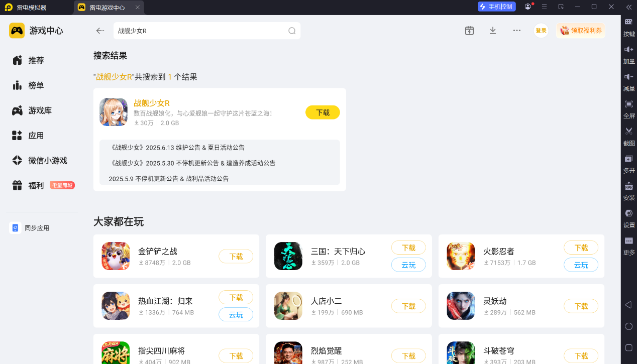Open 2025.6.13 维护公告 announcement
This screenshot has height=364, width=637.
click(x=177, y=148)
